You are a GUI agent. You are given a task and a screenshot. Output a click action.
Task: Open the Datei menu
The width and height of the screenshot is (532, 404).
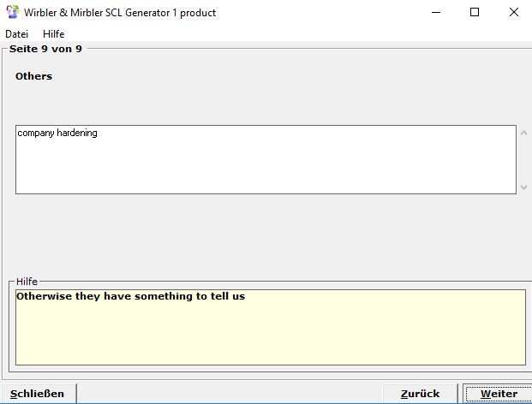coord(16,33)
